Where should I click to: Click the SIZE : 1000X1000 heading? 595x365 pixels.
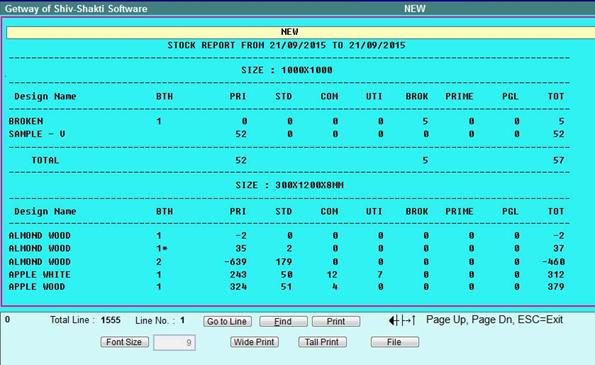287,70
